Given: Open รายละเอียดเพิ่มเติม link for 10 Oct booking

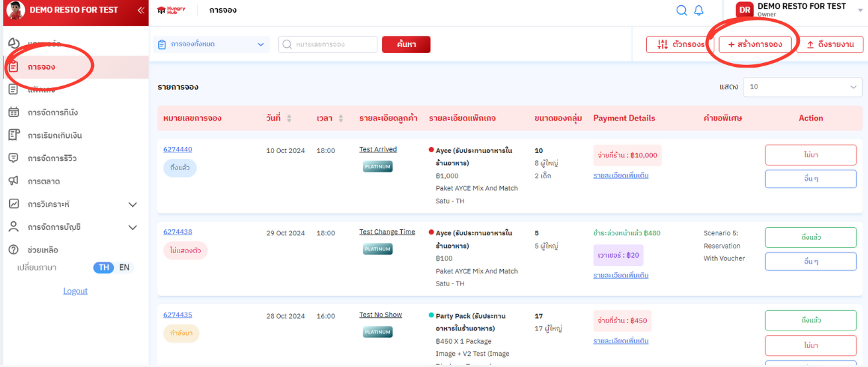Looking at the screenshot, I should click(621, 176).
